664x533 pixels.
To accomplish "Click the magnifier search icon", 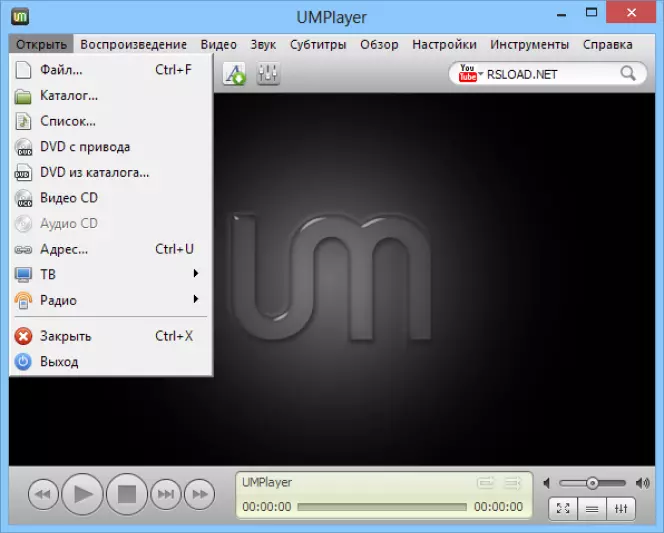I will (628, 74).
